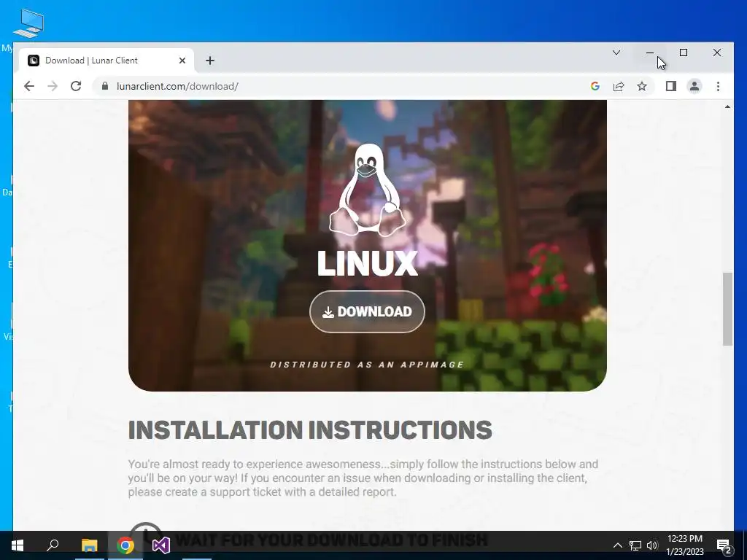The image size is (747, 560).
Task: Open a new browser tab
Action: (x=210, y=61)
